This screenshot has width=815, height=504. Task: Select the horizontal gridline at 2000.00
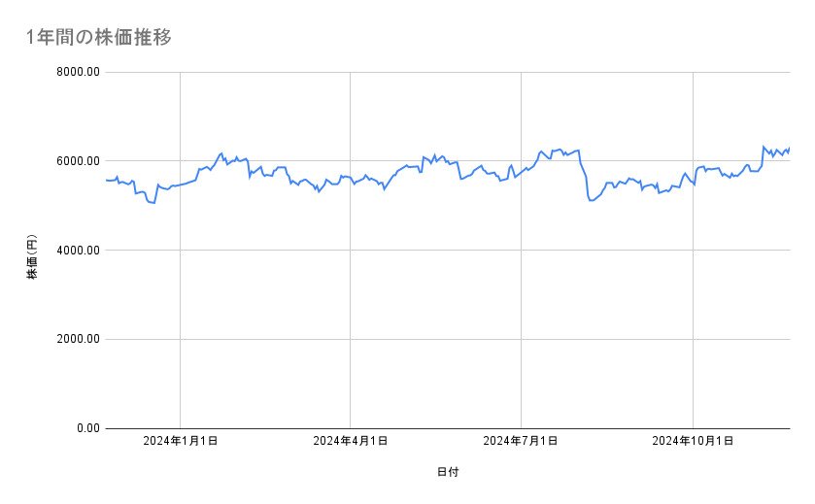point(437,339)
